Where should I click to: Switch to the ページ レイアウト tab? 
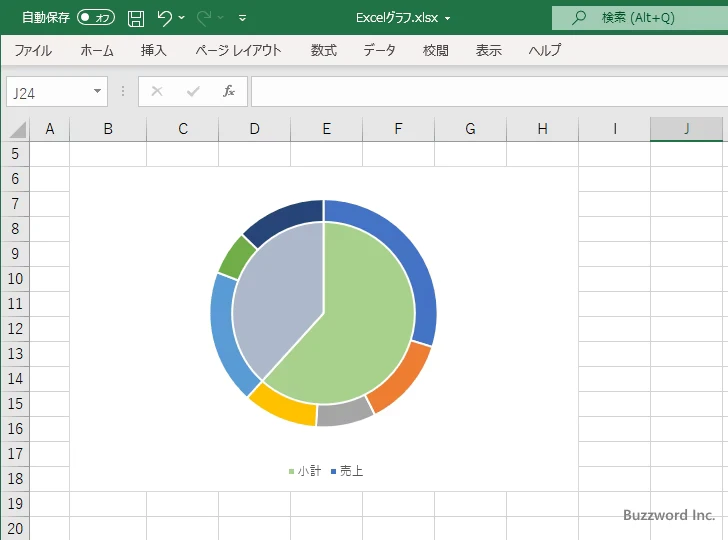coord(238,50)
